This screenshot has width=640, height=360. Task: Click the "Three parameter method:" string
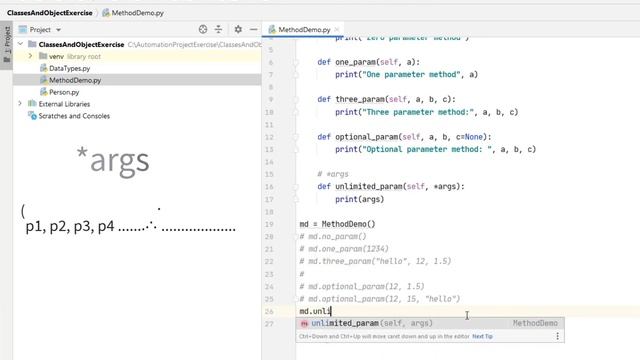point(418,112)
